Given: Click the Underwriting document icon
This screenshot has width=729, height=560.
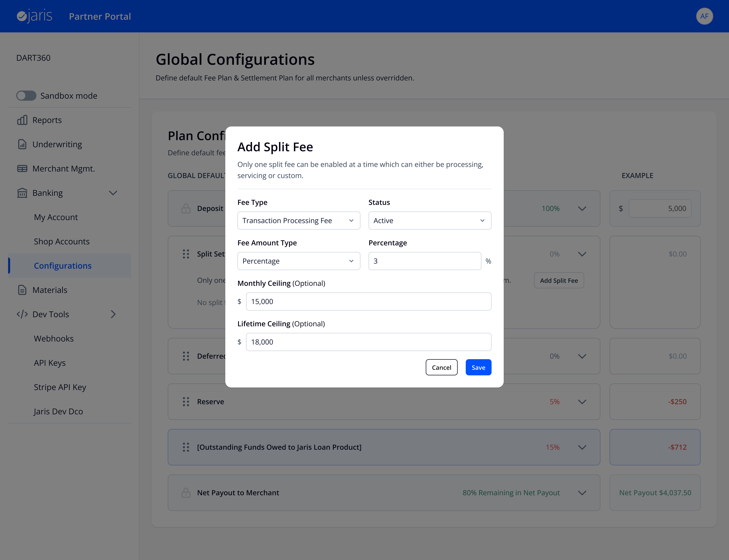Looking at the screenshot, I should [22, 144].
